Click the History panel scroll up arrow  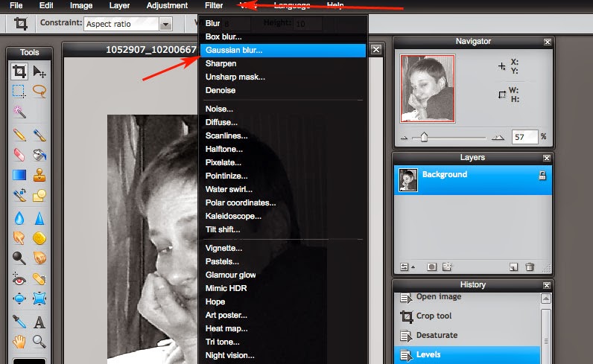(546, 298)
